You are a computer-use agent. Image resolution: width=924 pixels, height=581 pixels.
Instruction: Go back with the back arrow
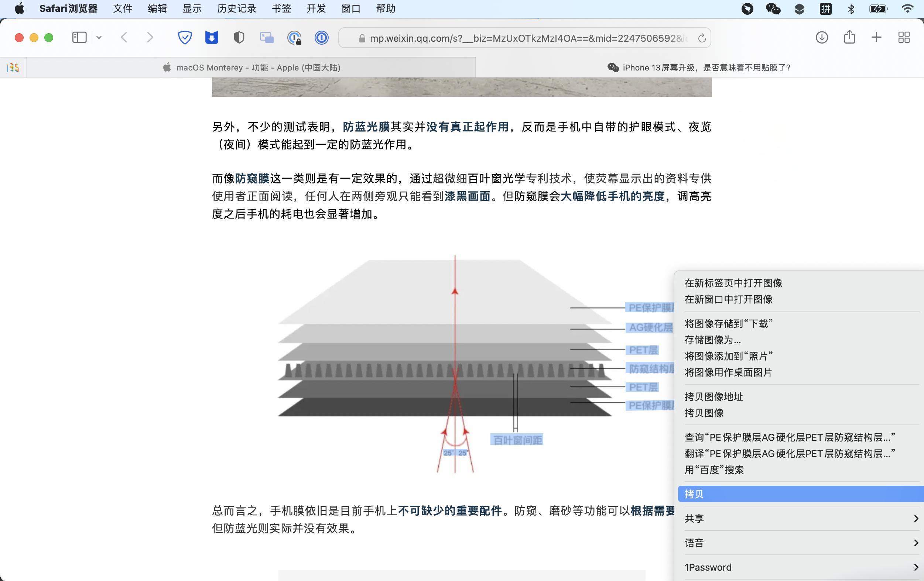click(x=124, y=38)
